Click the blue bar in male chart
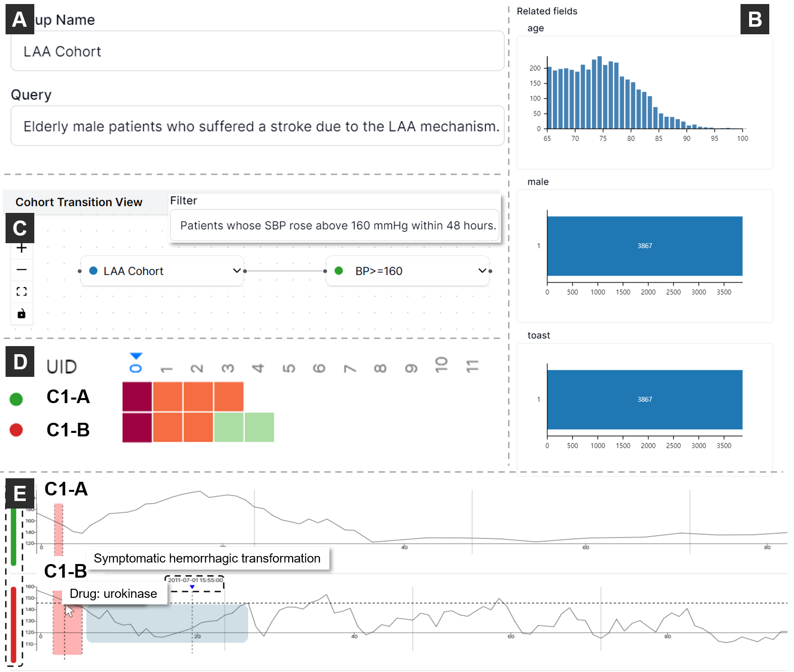 [644, 246]
